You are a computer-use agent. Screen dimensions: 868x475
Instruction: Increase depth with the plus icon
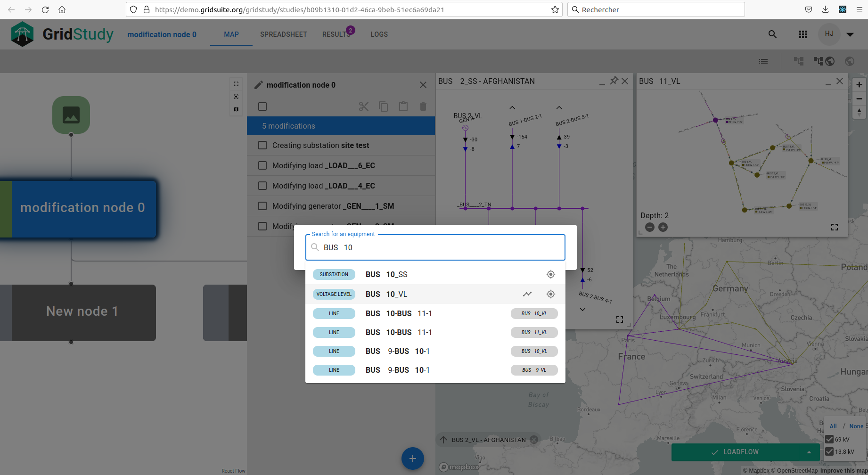[663, 227]
